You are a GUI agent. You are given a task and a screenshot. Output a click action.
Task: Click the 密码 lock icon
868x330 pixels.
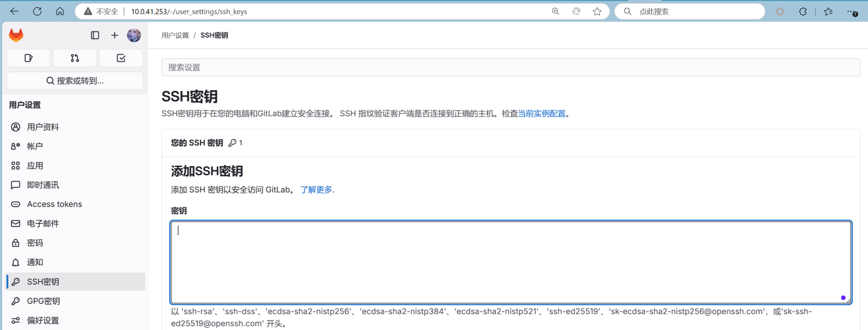point(16,243)
